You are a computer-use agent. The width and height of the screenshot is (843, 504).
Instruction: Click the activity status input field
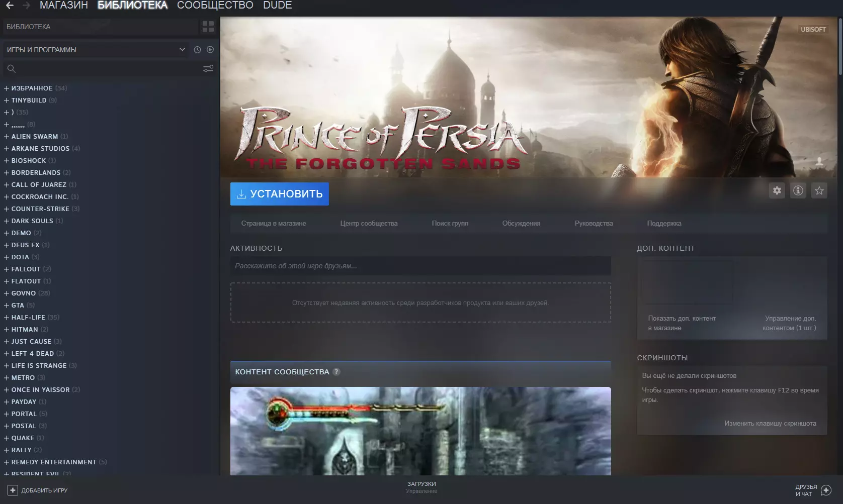(x=420, y=266)
